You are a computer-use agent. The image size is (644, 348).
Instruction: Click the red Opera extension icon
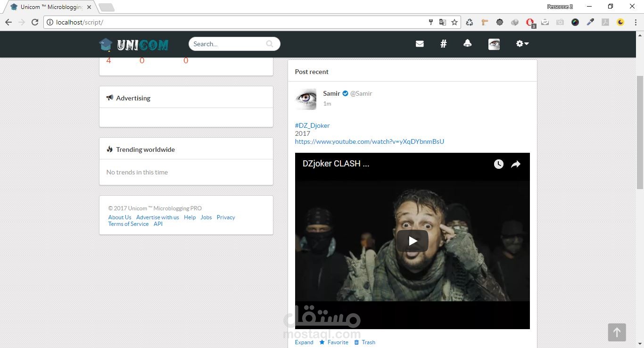pos(530,23)
